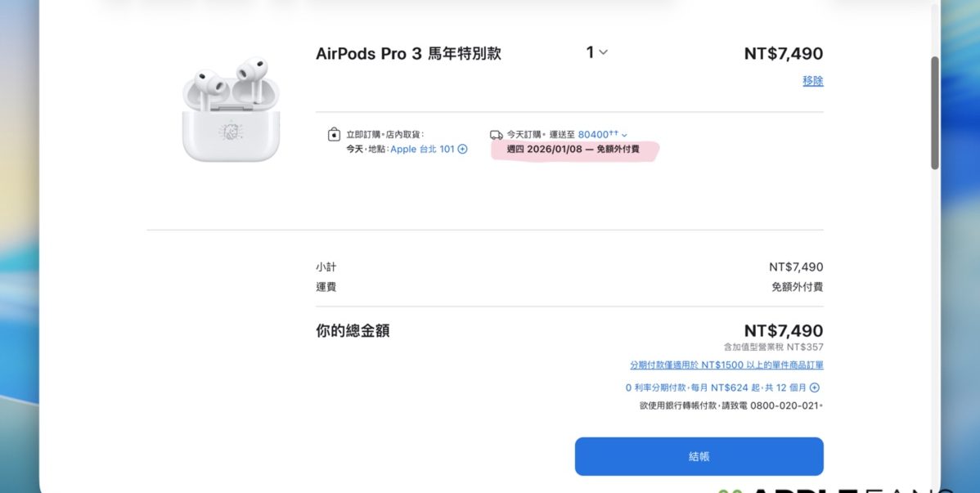Click the AirPods Pro 3 product image
The image size is (980, 493).
pos(230,110)
